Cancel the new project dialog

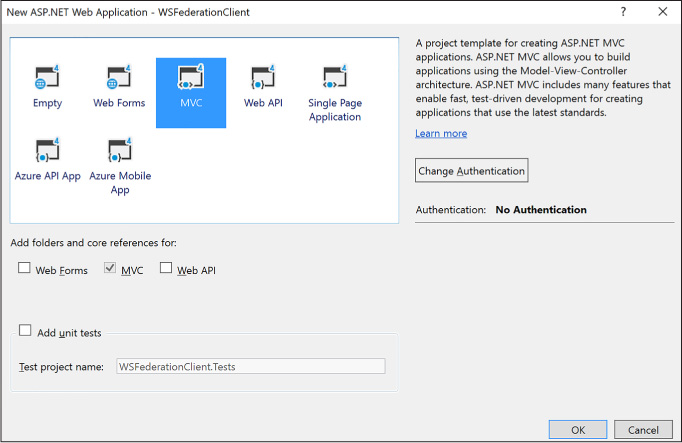[x=643, y=430]
